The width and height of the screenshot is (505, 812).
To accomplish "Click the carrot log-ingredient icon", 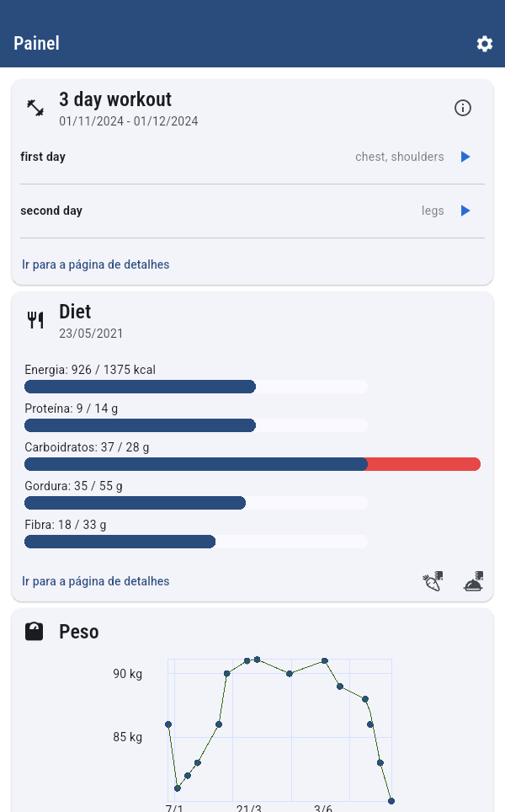I will (433, 581).
